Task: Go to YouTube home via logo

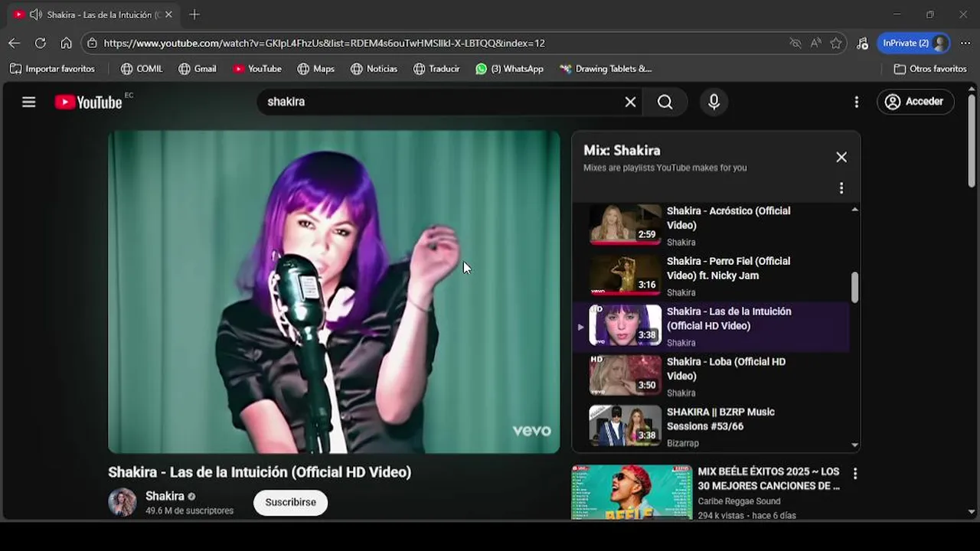Action: [x=88, y=102]
